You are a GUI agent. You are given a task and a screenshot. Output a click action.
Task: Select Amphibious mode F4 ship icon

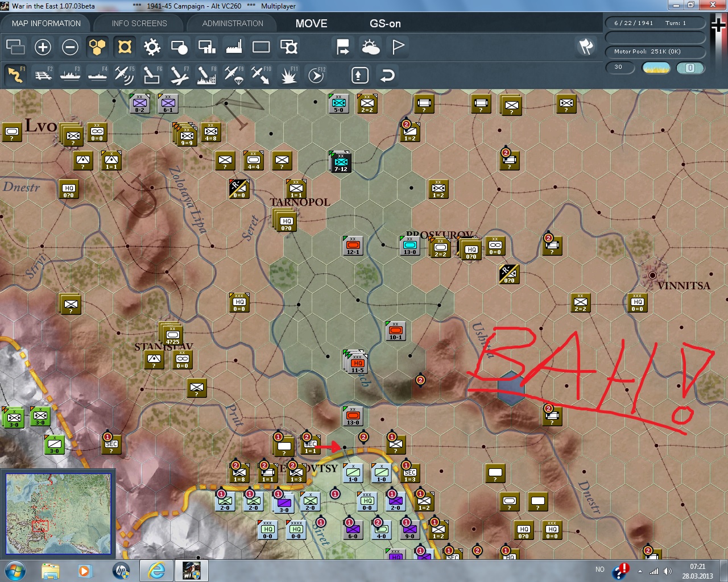pyautogui.click(x=97, y=75)
